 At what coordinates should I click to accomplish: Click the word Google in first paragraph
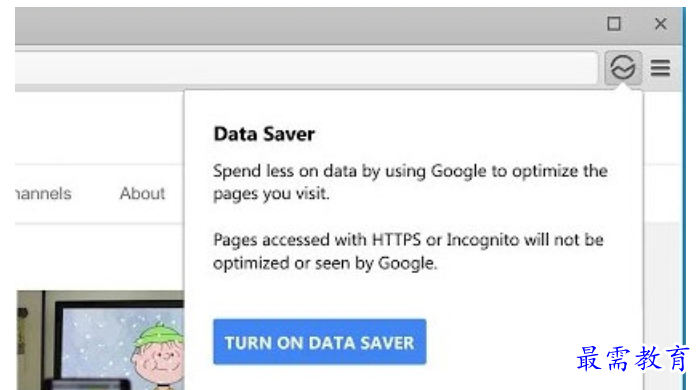click(x=459, y=171)
